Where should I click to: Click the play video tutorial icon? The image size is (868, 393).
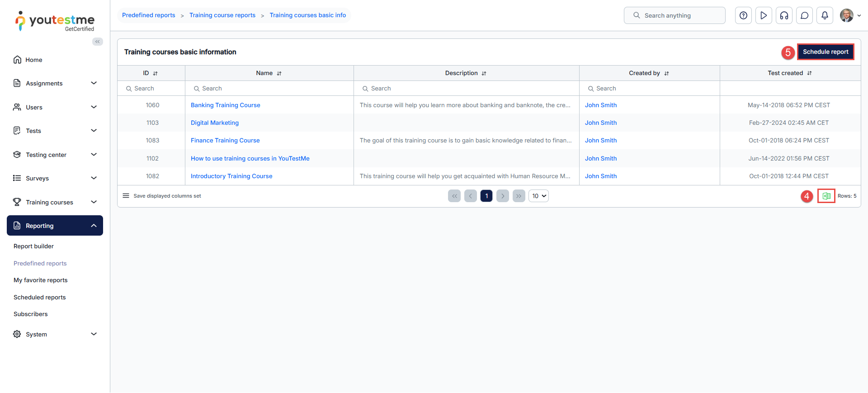764,15
